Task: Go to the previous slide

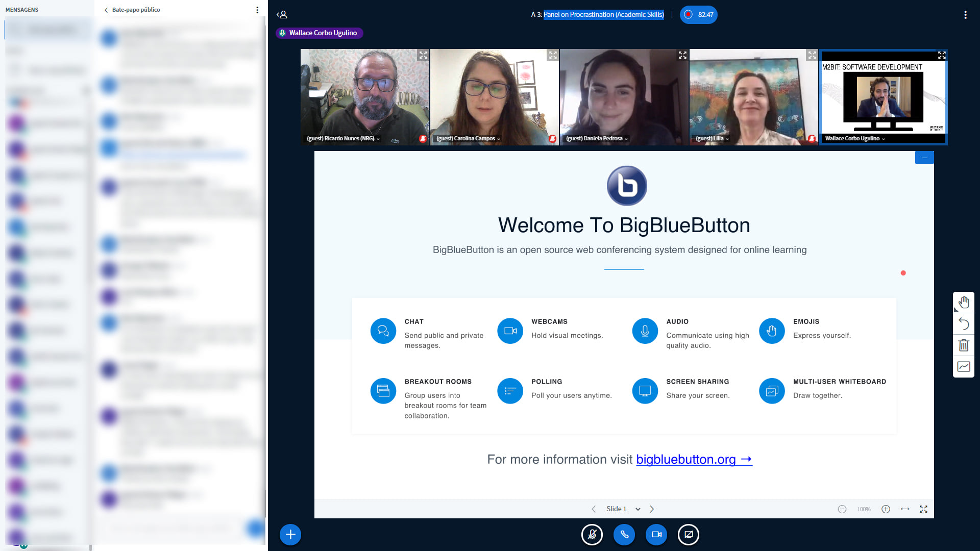Action: (x=594, y=509)
